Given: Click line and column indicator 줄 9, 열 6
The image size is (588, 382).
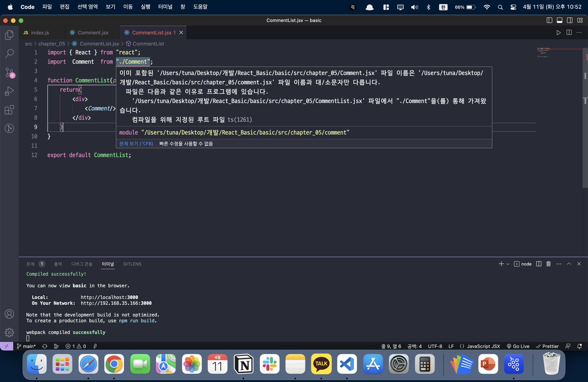Looking at the screenshot, I should [x=391, y=346].
